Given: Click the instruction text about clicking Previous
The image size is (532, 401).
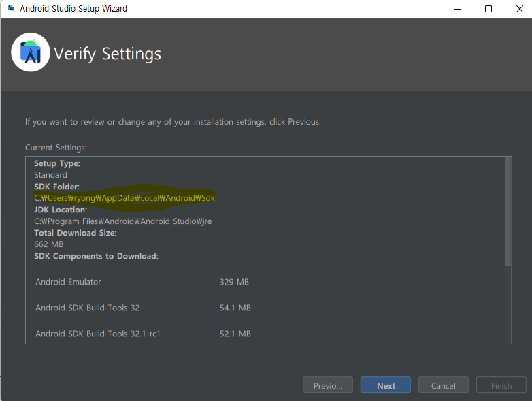Looking at the screenshot, I should click(x=173, y=122).
